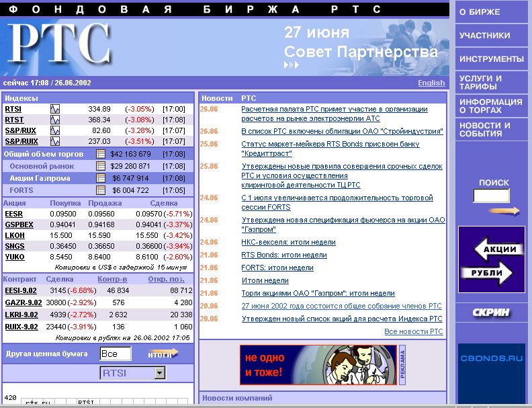Click RTSI value 334.89
The image size is (532, 408).
[99, 109]
